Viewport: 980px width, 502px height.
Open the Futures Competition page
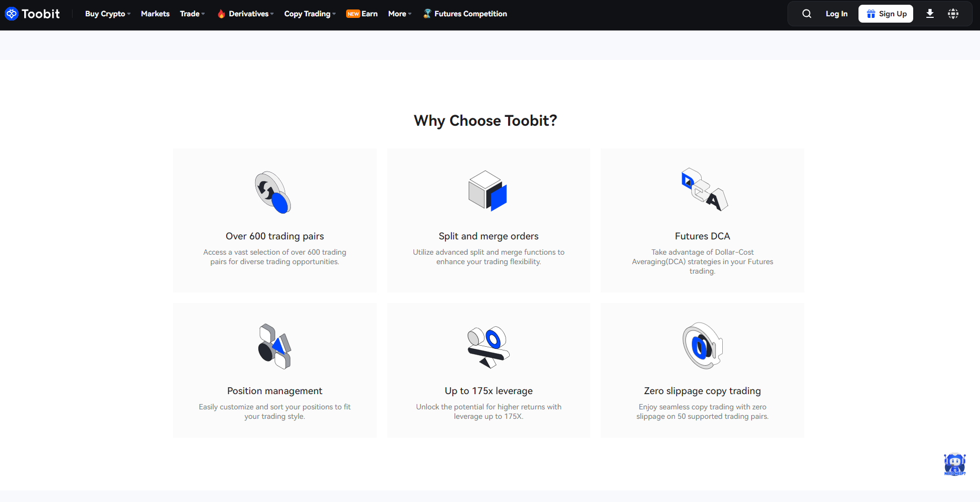tap(471, 14)
